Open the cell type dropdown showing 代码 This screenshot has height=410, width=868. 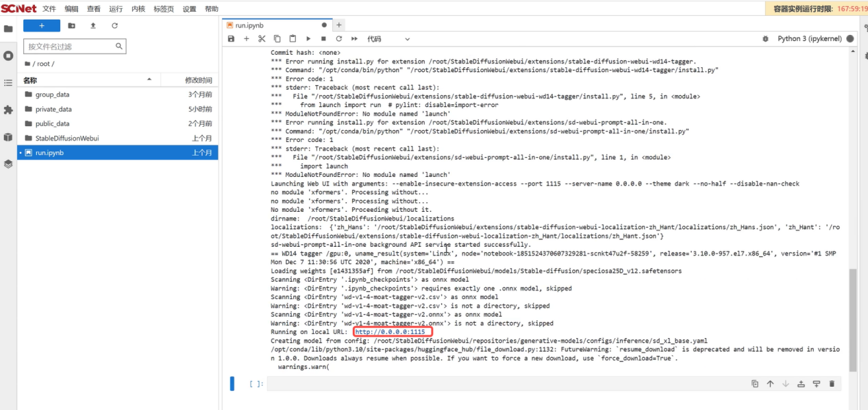388,39
